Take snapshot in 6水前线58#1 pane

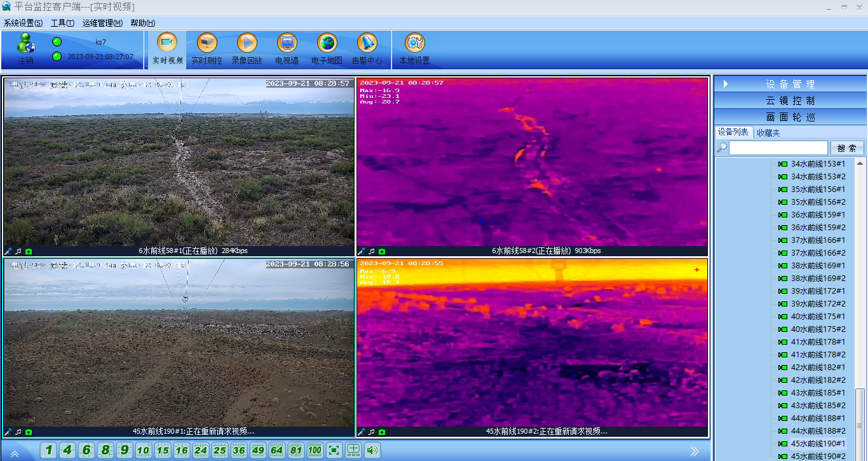tap(29, 251)
